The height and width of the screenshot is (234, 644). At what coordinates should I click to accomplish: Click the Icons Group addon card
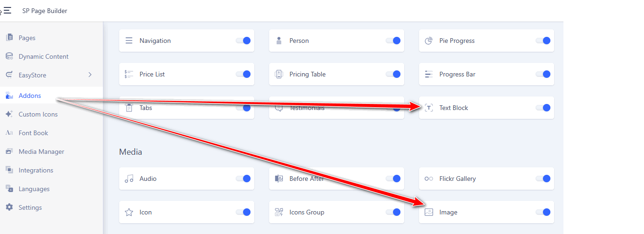pyautogui.click(x=326, y=212)
